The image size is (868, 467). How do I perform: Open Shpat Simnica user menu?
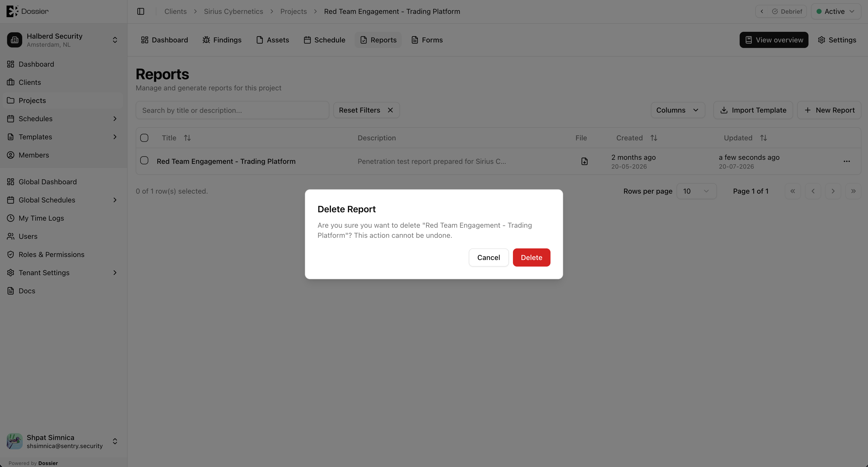(x=63, y=441)
